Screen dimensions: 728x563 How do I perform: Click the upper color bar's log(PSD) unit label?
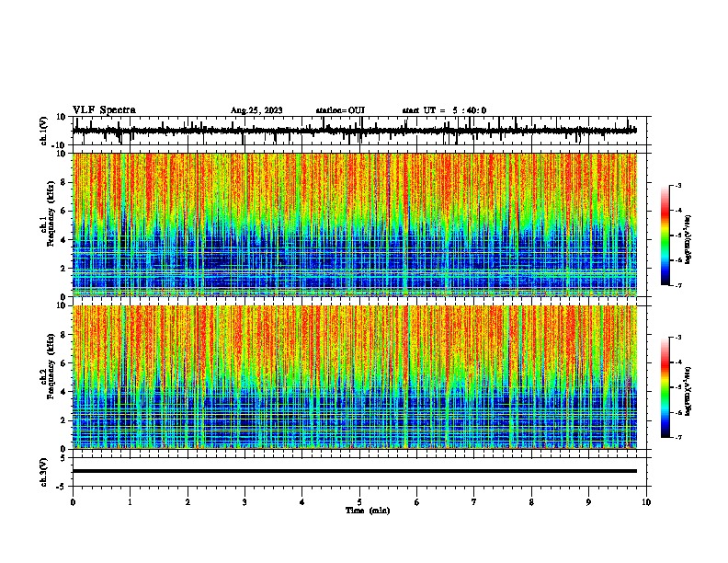(688, 239)
